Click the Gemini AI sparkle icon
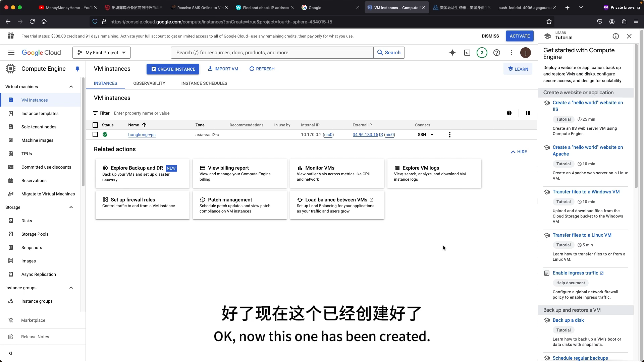Image resolution: width=644 pixels, height=362 pixels. tap(452, 53)
